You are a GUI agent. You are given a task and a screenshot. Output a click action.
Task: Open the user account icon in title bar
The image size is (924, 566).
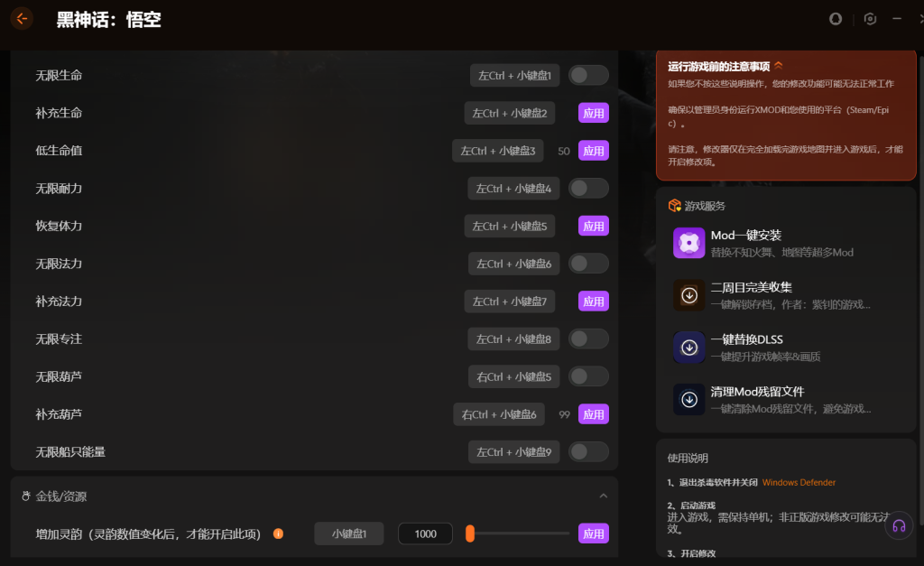[836, 19]
